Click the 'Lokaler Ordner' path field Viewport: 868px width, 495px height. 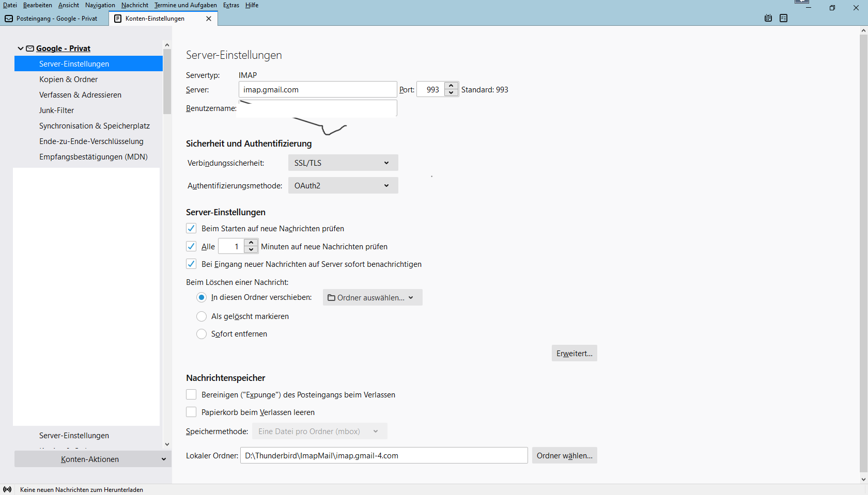click(384, 455)
